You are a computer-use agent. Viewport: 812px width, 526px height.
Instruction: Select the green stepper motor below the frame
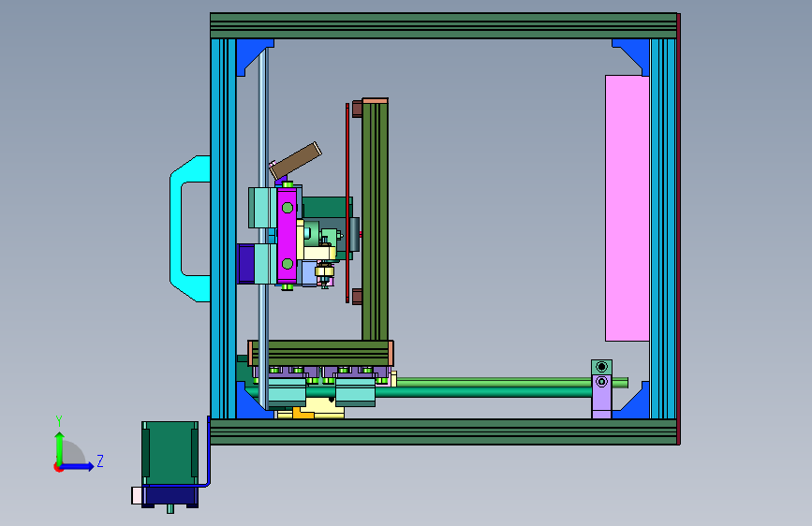pos(170,453)
